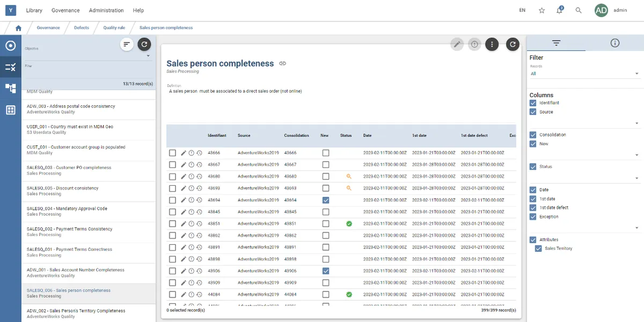Image resolution: width=644 pixels, height=322 pixels.
Task: Click the greyed exclamation button above table
Action: point(474,45)
